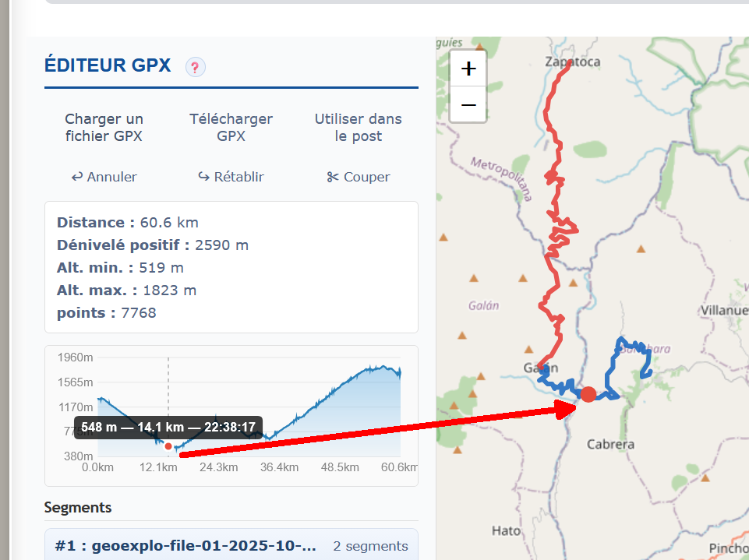Click Charger un fichier GPX
Image resolution: width=749 pixels, height=560 pixels.
pyautogui.click(x=104, y=128)
